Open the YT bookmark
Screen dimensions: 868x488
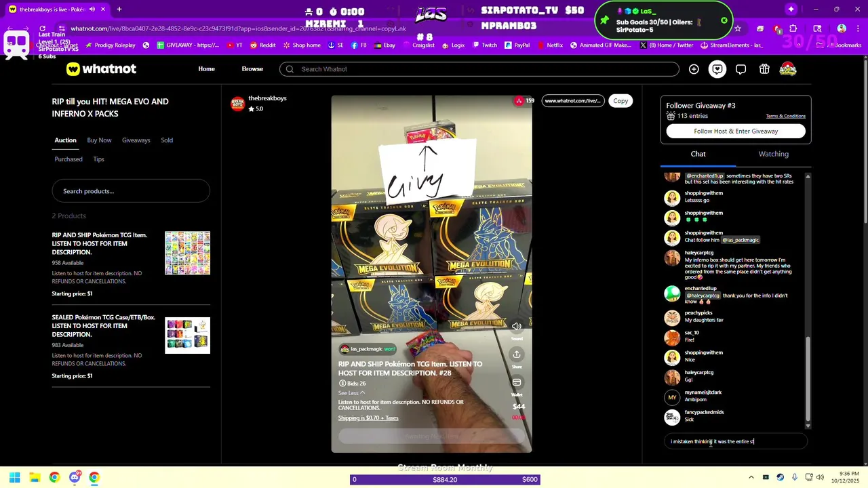click(x=235, y=45)
